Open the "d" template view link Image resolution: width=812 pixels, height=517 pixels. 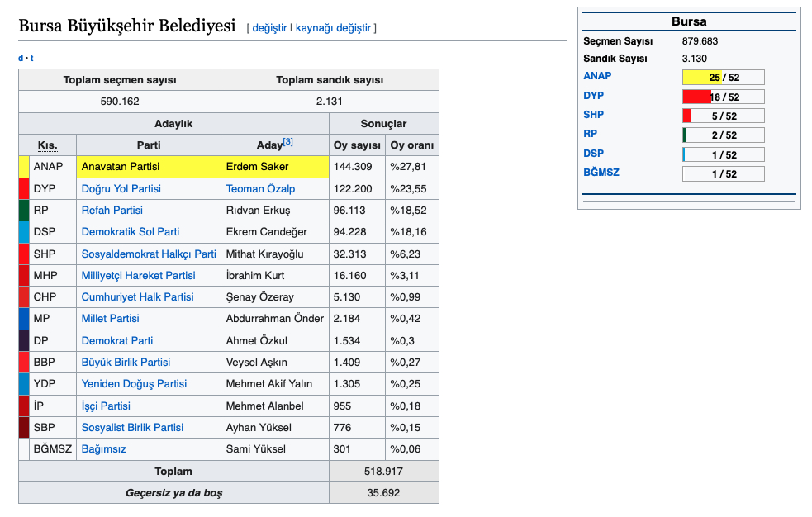coord(21,58)
